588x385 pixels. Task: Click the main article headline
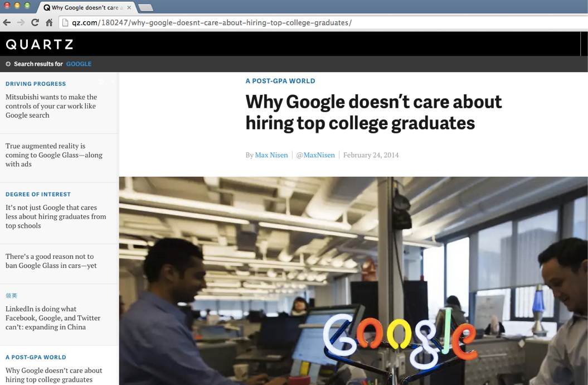pos(373,112)
